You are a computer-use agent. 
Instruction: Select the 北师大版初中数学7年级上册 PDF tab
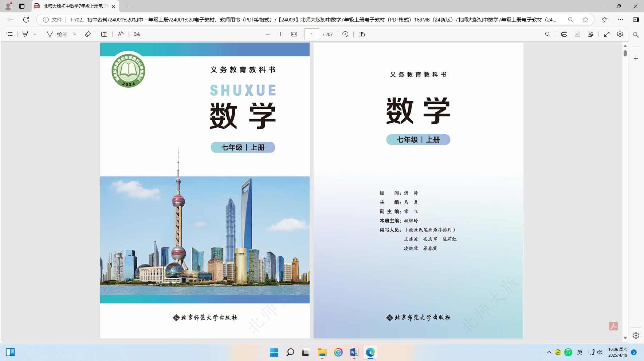[x=75, y=6]
